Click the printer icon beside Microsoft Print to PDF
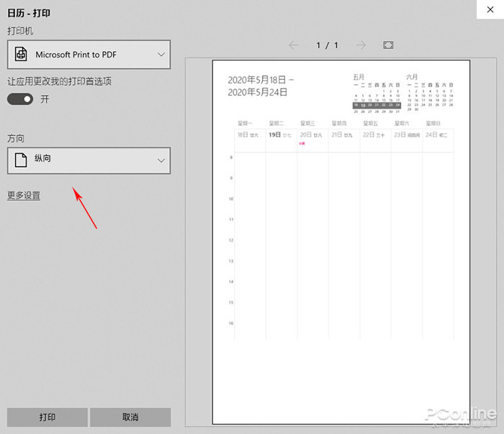504x434 pixels. (x=21, y=54)
